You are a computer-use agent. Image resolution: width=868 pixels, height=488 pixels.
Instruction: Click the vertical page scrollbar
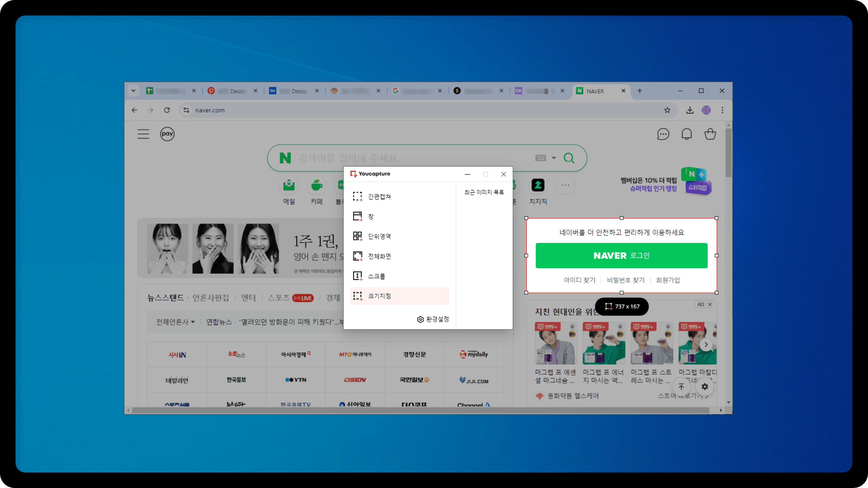pyautogui.click(x=729, y=153)
